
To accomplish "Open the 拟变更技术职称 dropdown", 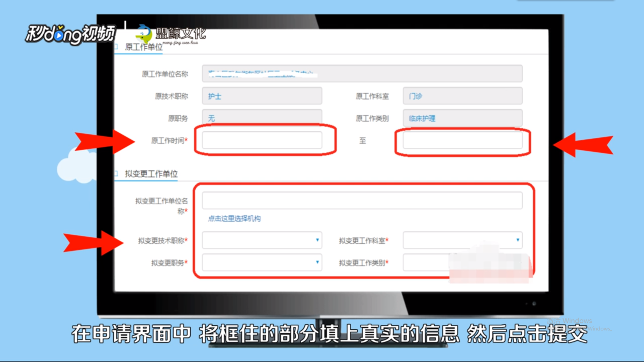I will click(x=317, y=240).
